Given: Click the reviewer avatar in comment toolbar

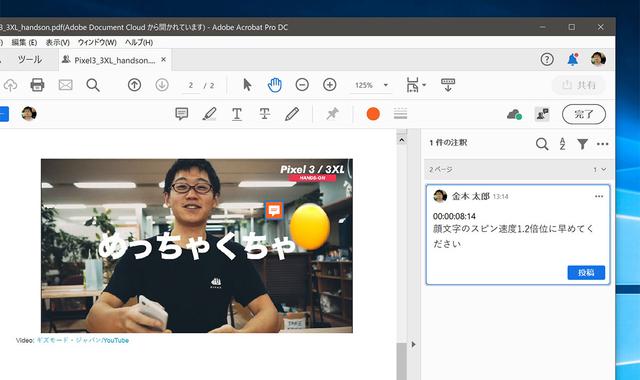Looking at the screenshot, I should 29,114.
